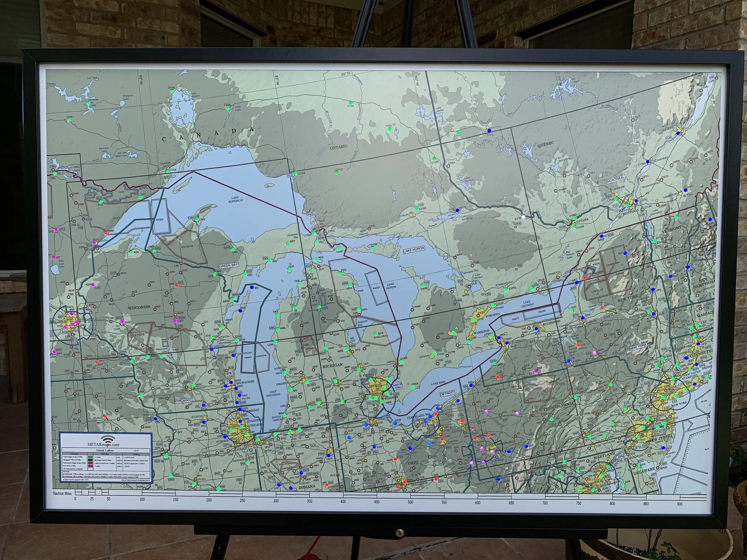Click the 'MINNOW' airspace label

pyautogui.click(x=261, y=356)
